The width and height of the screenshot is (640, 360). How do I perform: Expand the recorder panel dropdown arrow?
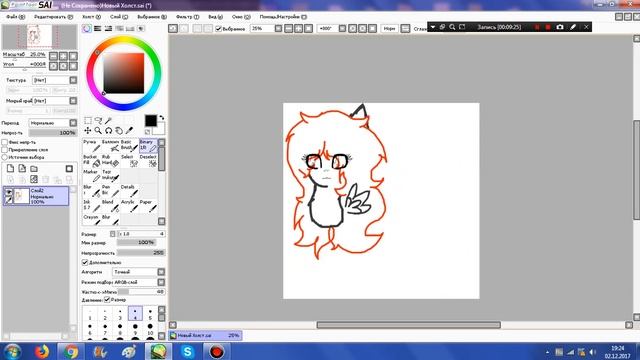coord(433,27)
